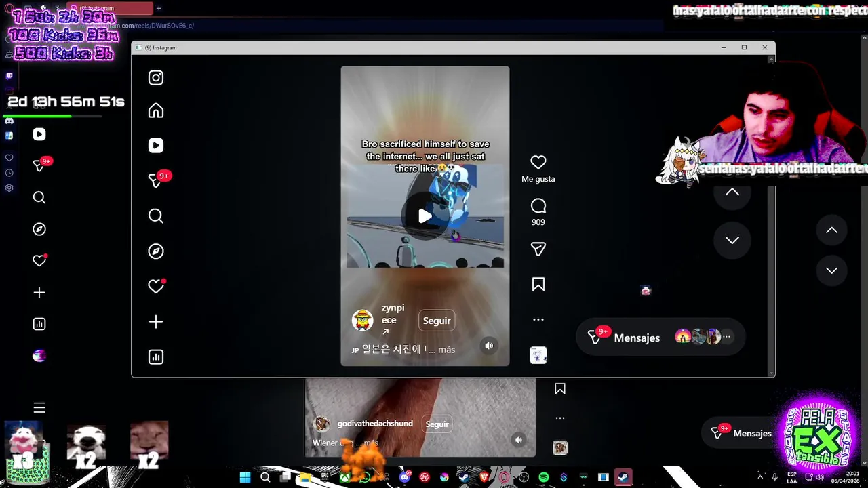
Task: Open Reels in front Instagram window sidebar
Action: [156, 146]
